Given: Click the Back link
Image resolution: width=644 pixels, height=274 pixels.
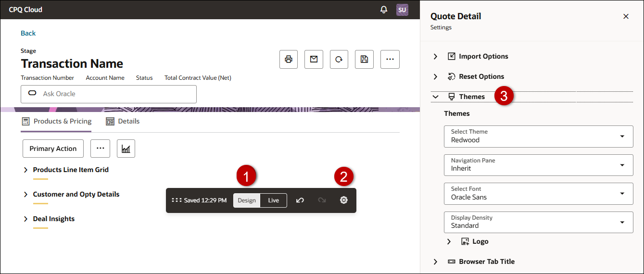Looking at the screenshot, I should (x=28, y=33).
